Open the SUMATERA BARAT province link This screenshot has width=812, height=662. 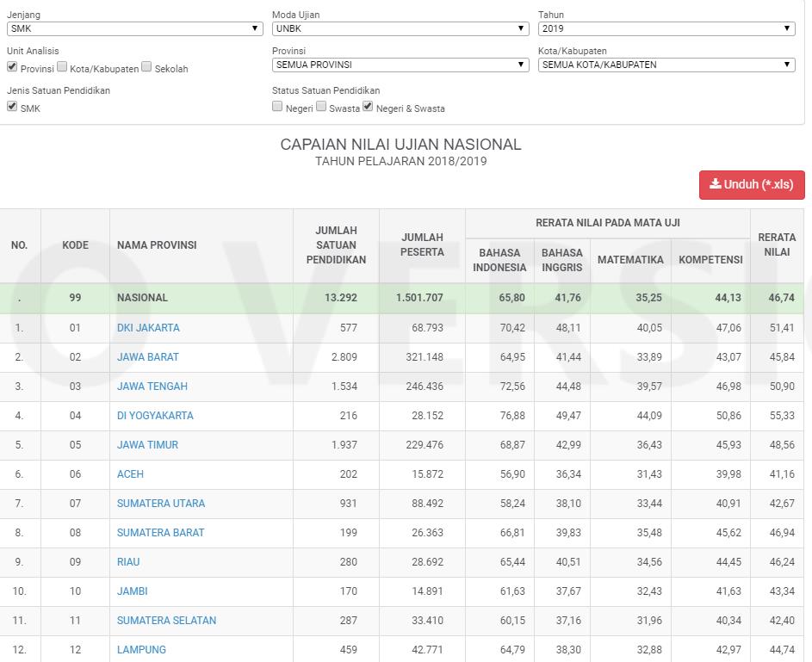160,533
